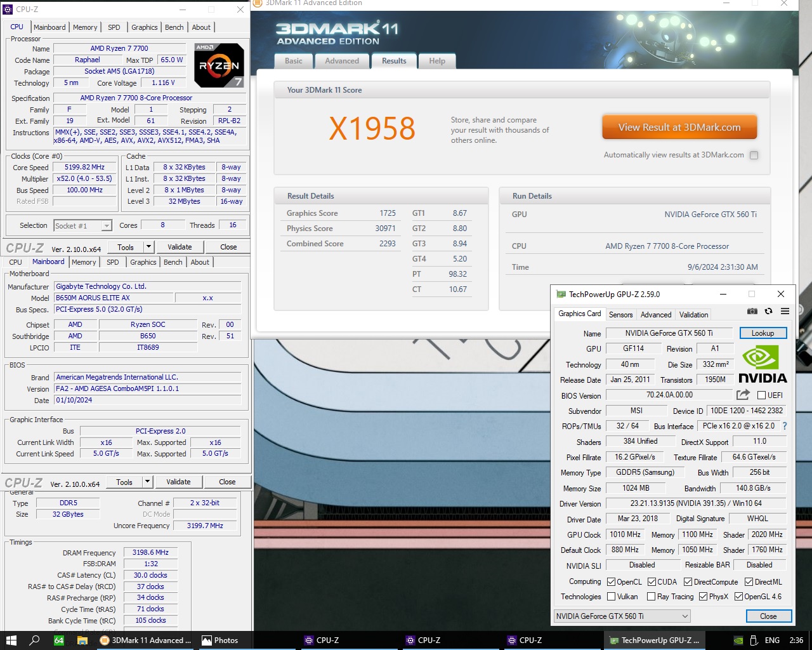
Task: Switch to 3DMark 11 Advanced taskbar item
Action: 145,640
